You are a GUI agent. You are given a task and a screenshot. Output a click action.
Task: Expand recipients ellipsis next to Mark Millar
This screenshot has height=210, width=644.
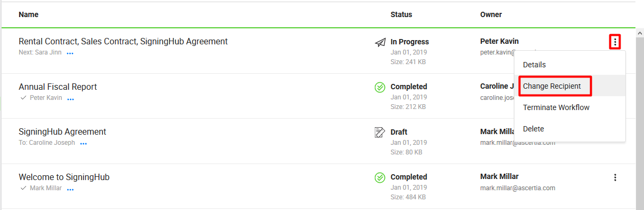pos(70,189)
